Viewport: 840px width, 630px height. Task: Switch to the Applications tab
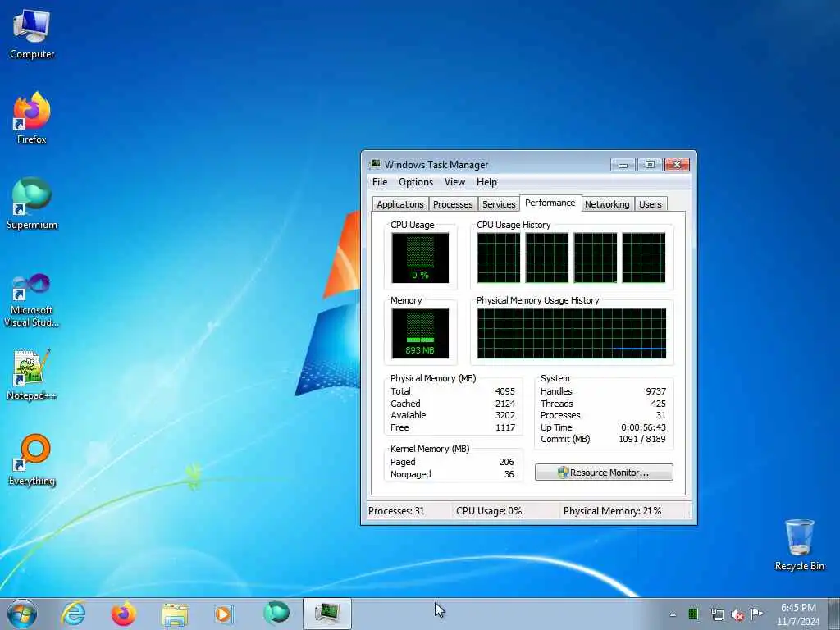(400, 204)
